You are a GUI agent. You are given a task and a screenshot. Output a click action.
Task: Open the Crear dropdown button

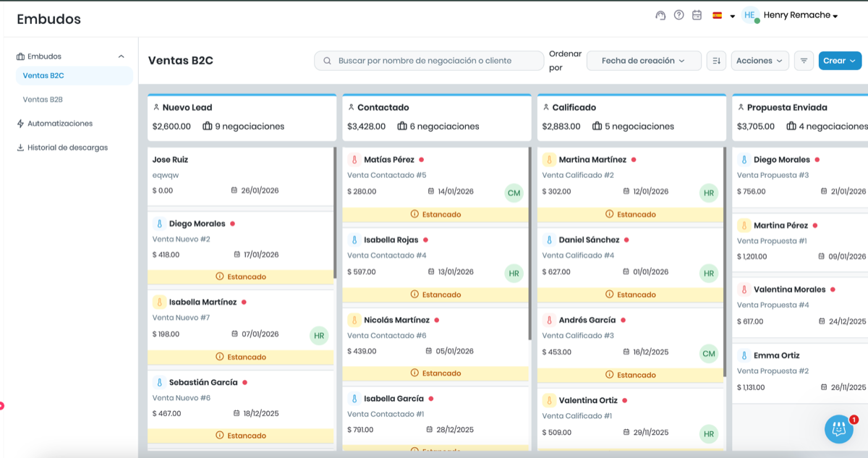840,61
